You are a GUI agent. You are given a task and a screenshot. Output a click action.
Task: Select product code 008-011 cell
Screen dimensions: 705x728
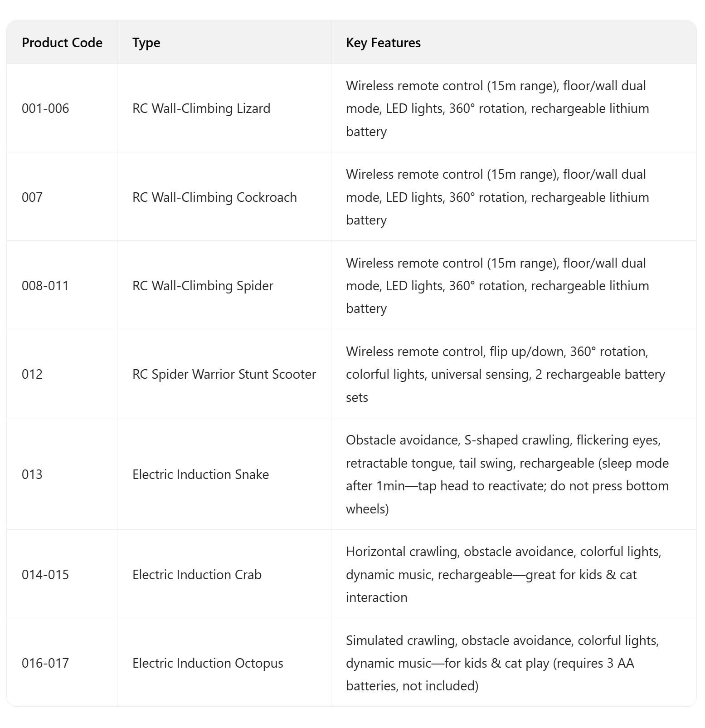(45, 286)
